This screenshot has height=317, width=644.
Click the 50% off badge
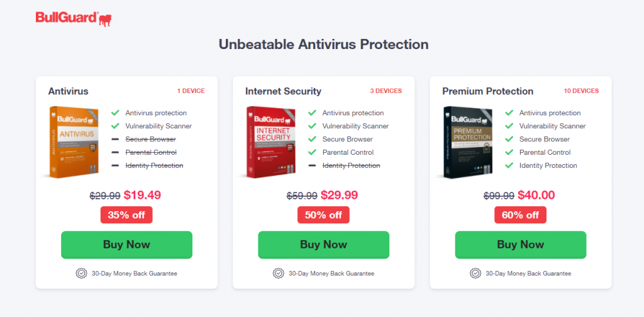(324, 214)
